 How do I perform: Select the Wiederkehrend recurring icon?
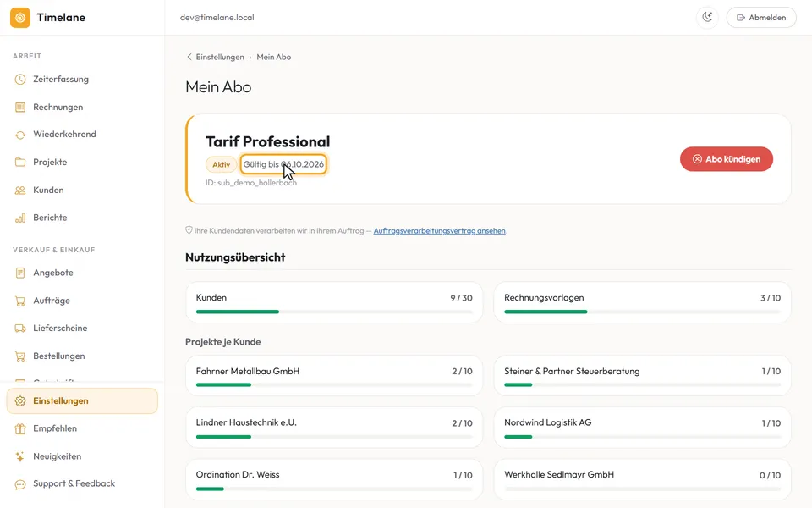[x=20, y=135]
